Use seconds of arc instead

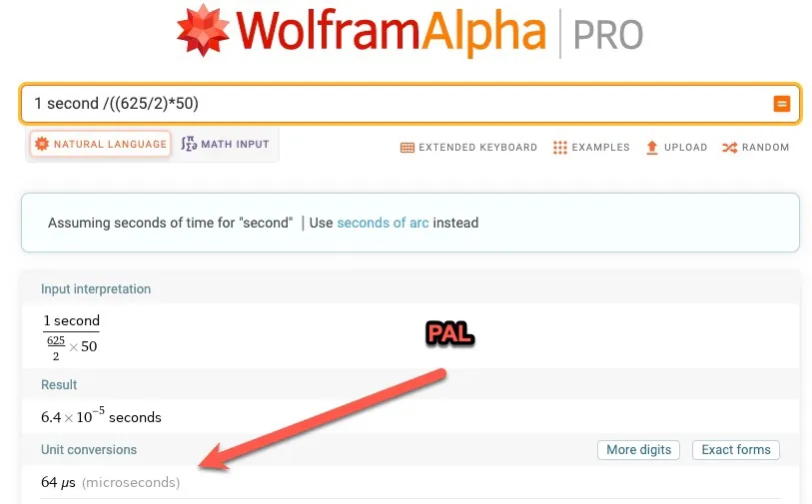pos(383,223)
